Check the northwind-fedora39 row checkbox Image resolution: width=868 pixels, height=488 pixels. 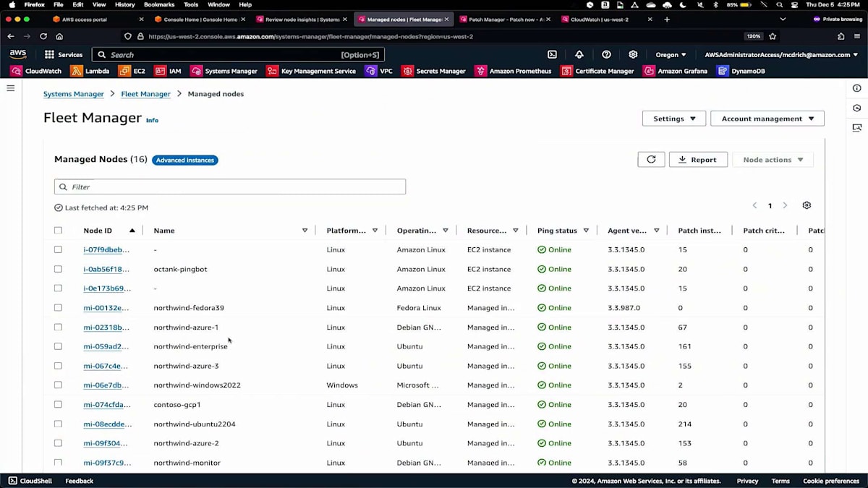coord(58,307)
